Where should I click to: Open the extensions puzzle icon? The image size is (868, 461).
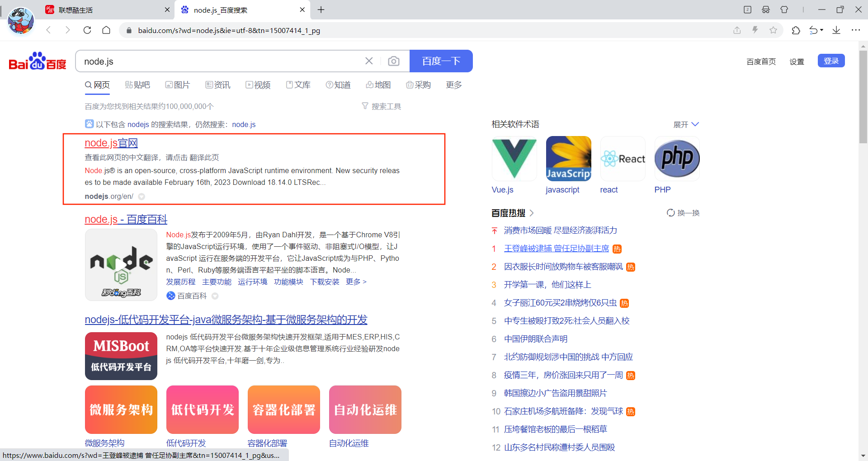[796, 30]
